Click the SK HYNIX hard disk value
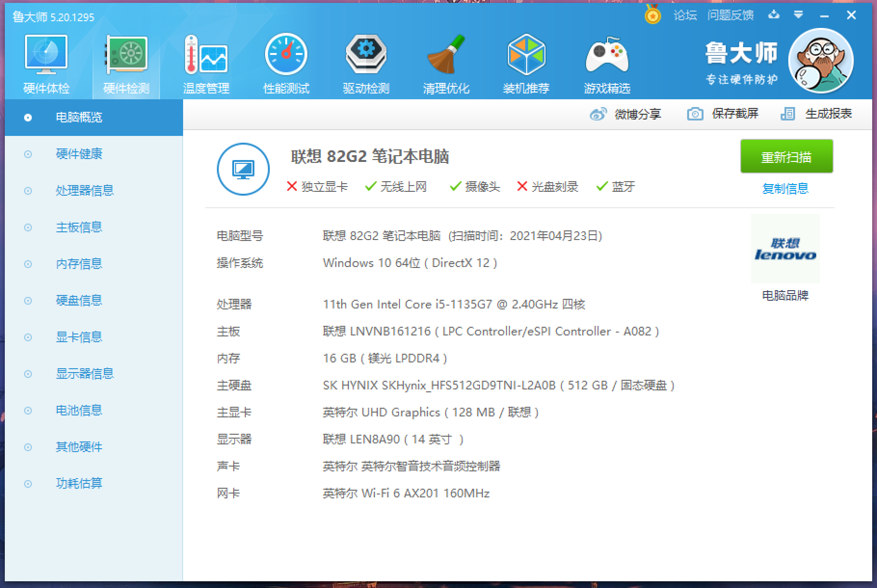This screenshot has height=588, width=877. pos(499,386)
